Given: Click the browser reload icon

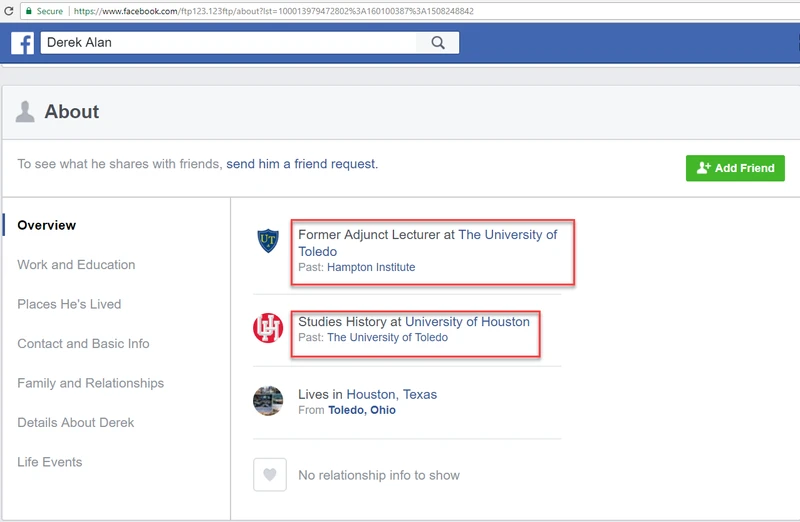Looking at the screenshot, I should pos(8,11).
